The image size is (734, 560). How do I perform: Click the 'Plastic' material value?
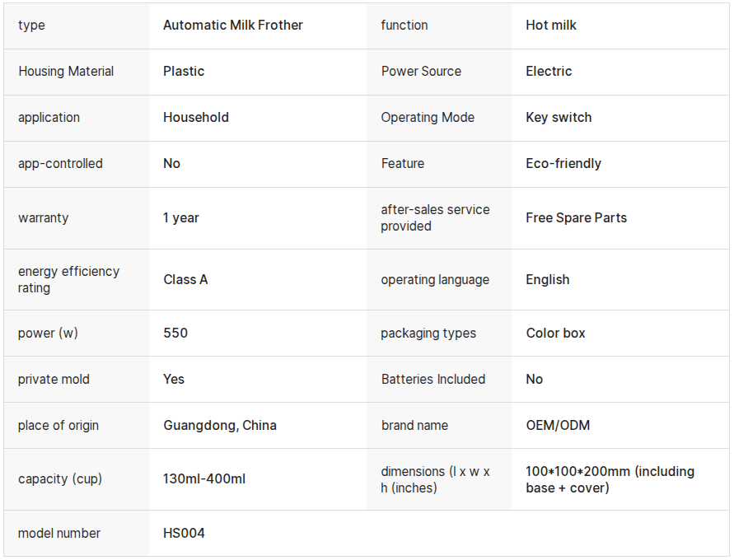(184, 72)
